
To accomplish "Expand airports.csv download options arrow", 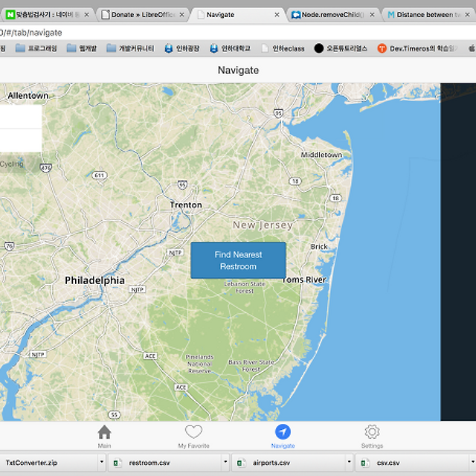I will (349, 463).
